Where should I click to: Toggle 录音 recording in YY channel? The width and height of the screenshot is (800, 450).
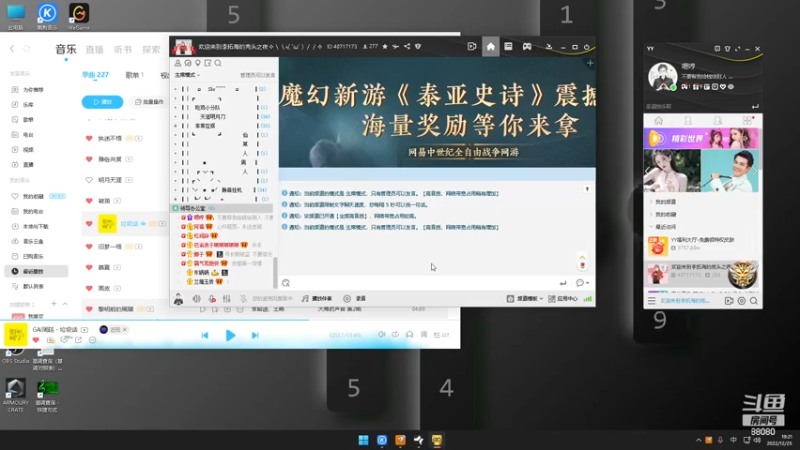(355, 298)
